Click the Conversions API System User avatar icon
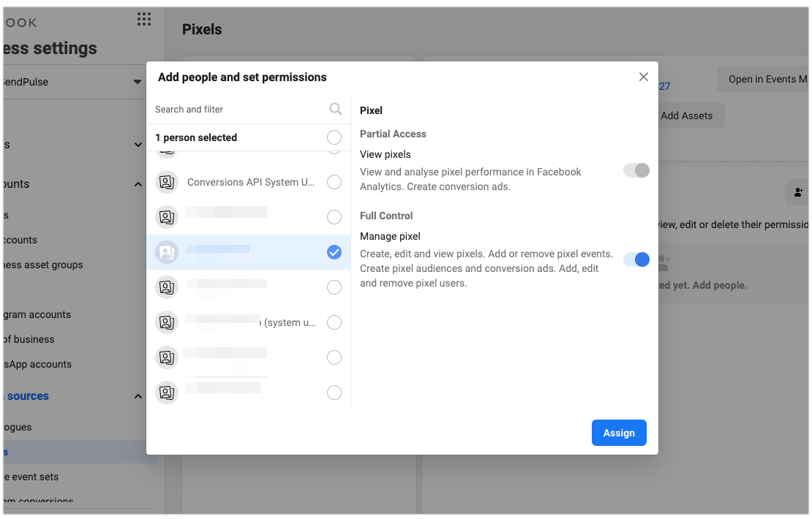This screenshot has height=519, width=812. (x=167, y=182)
